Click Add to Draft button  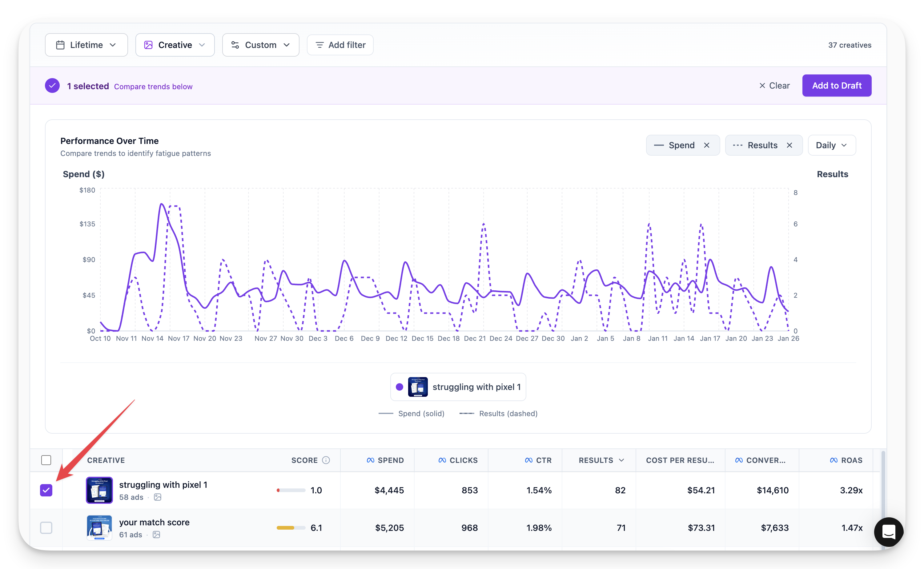click(x=836, y=86)
